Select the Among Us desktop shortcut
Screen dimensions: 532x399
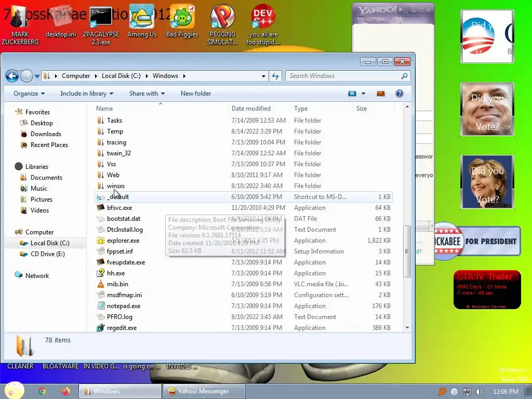(x=141, y=22)
